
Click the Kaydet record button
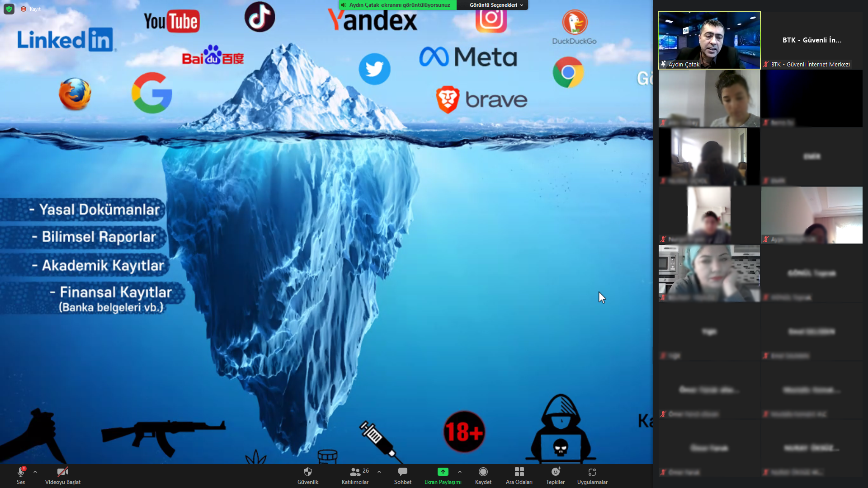483,476
